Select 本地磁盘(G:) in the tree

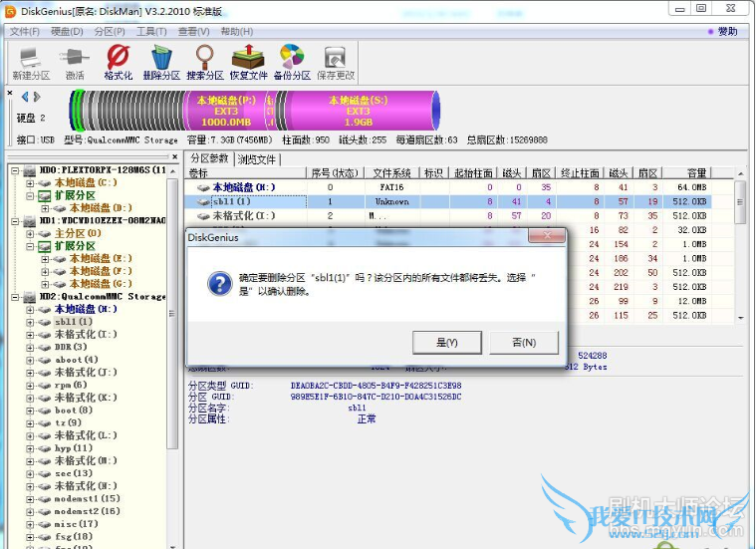(101, 284)
